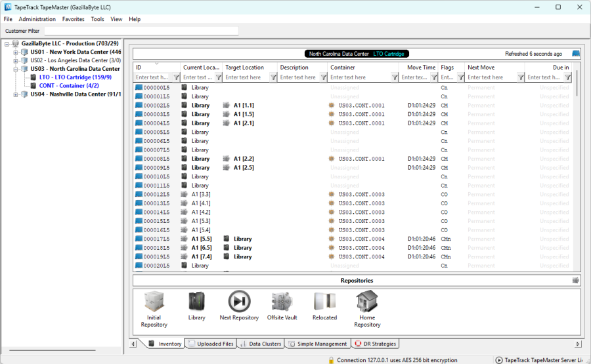
Task: Click the Description filter text field
Action: (x=299, y=77)
